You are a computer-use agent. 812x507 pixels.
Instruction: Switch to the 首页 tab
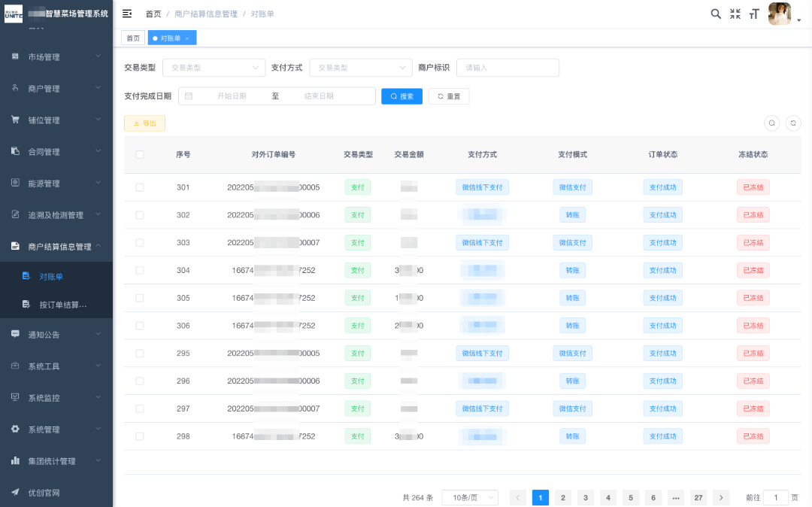[132, 38]
